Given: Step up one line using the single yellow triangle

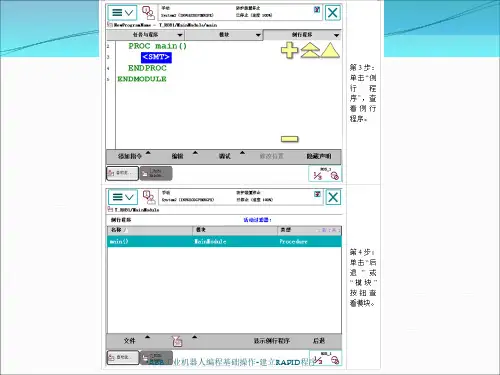Looking at the screenshot, I should coord(330,50).
